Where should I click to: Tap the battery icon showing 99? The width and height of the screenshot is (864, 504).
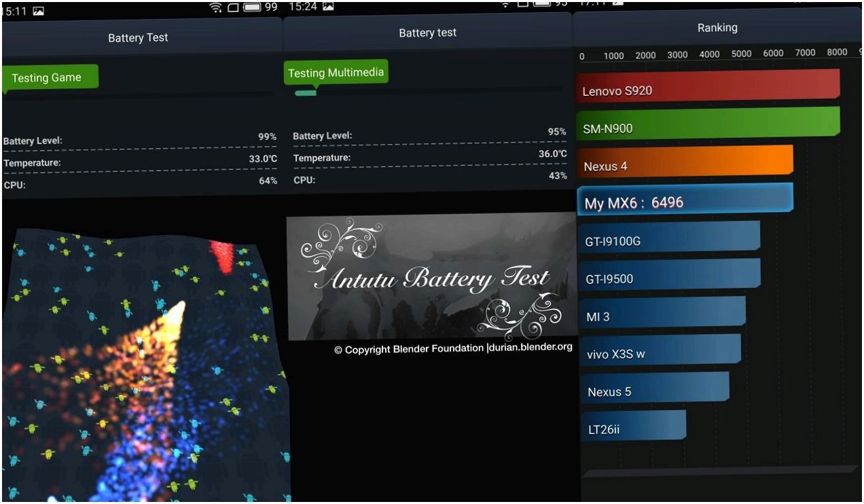pyautogui.click(x=252, y=7)
